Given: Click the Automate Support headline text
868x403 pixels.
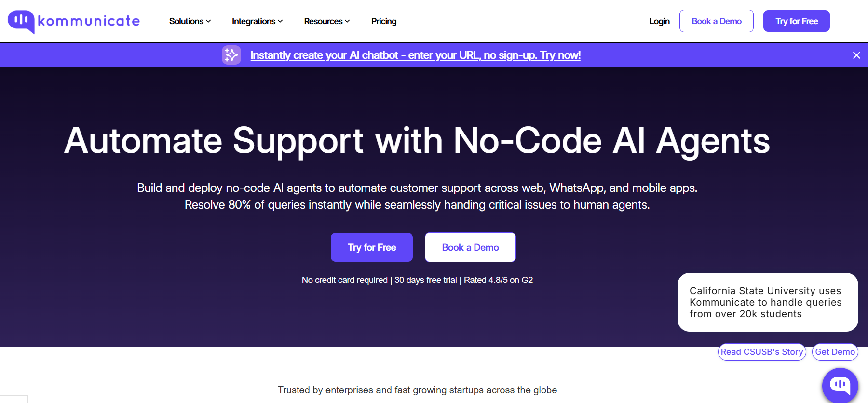Looking at the screenshot, I should point(417,141).
